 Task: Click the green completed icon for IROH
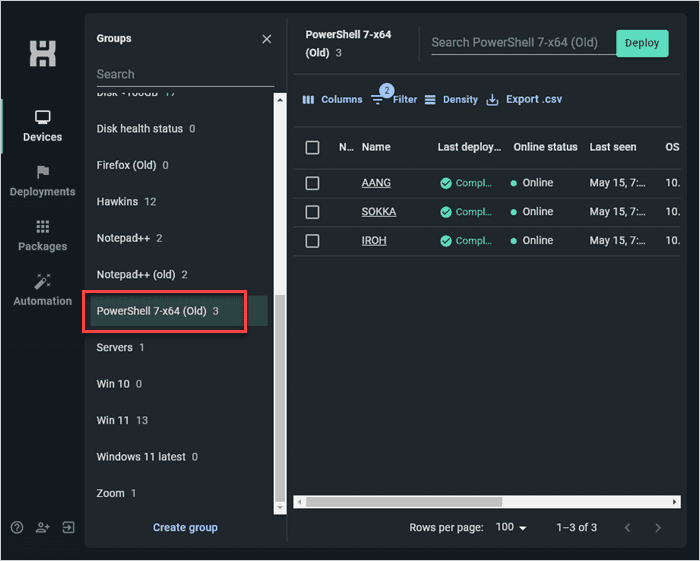[x=446, y=241]
